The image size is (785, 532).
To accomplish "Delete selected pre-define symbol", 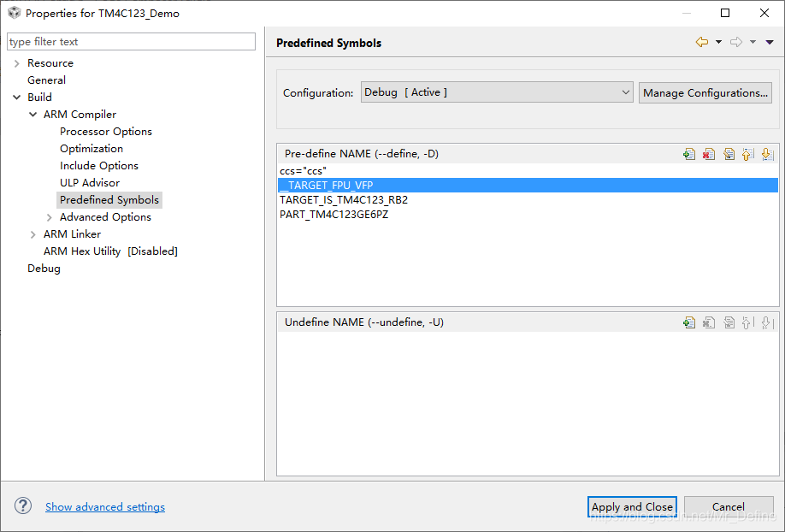I will click(x=709, y=154).
